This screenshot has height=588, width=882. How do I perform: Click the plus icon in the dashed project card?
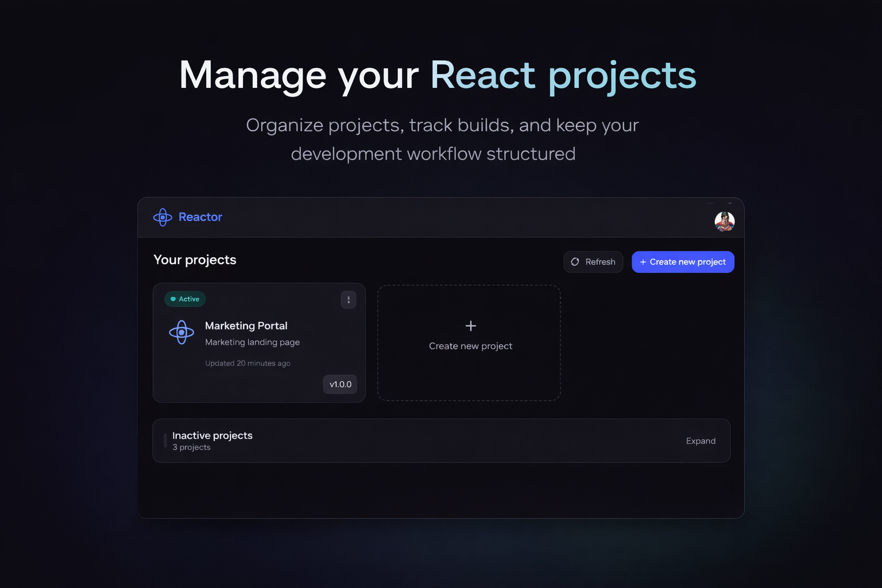tap(470, 326)
